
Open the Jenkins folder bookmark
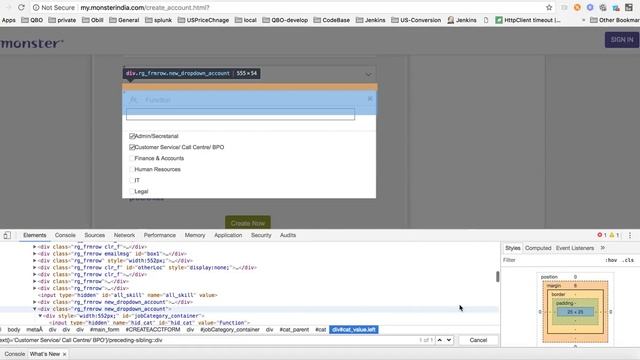pos(370,20)
